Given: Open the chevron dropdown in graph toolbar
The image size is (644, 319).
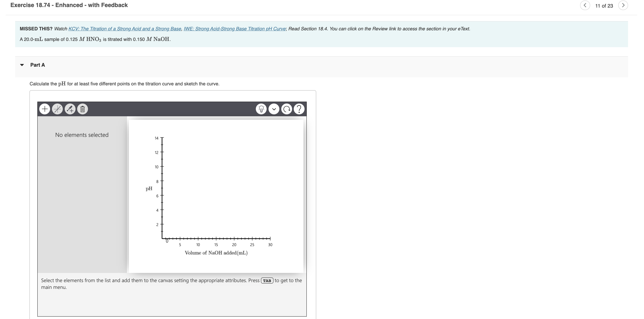Looking at the screenshot, I should point(274,109).
